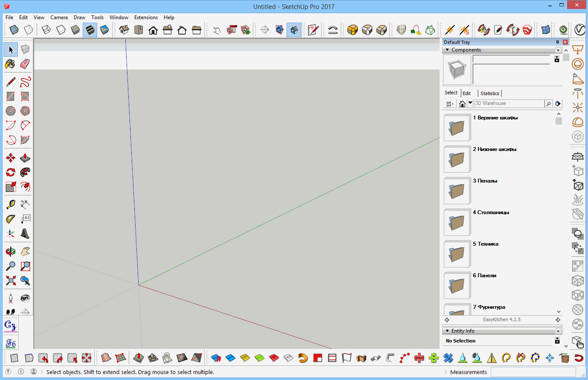The height and width of the screenshot is (380, 588).
Task: Pick the Push/Pull tool
Action: (x=25, y=158)
